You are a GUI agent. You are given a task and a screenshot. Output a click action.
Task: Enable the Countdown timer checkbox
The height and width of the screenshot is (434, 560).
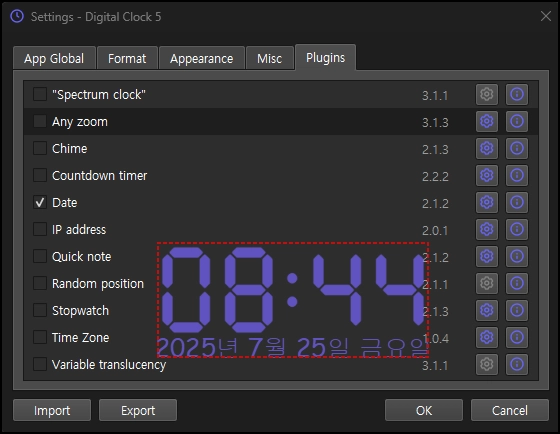[x=40, y=175]
